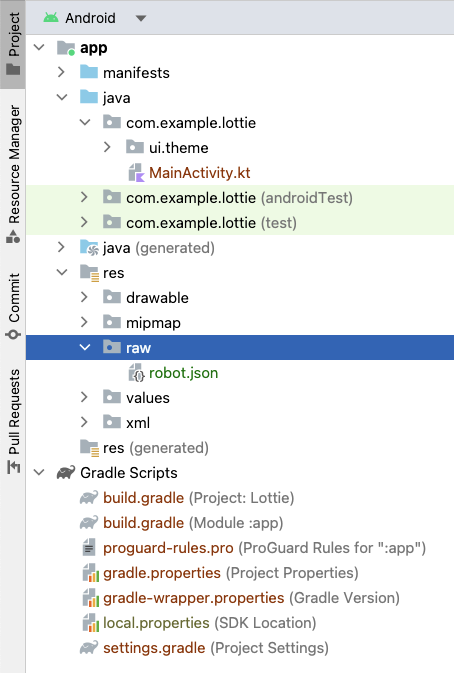This screenshot has height=673, width=454.
Task: Click the green Android robot icon
Action: (x=51, y=18)
